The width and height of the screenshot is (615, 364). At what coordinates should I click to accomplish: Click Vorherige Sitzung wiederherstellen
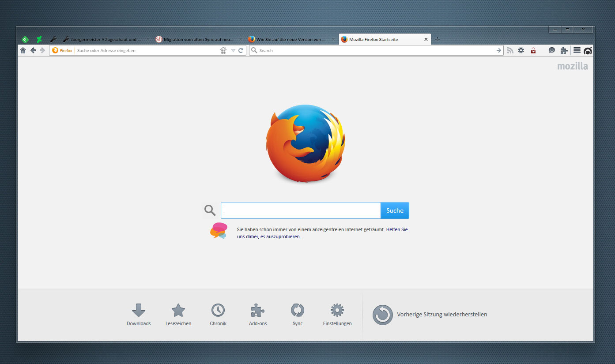430,315
